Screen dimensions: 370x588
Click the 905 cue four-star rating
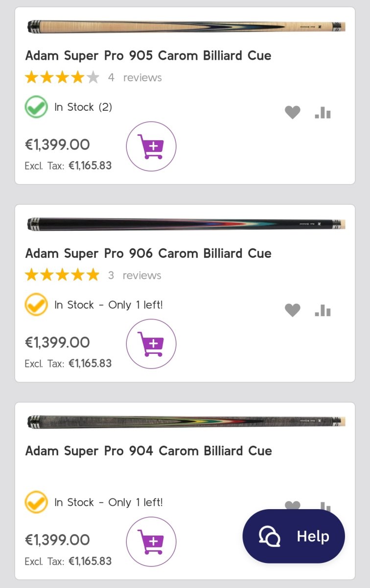pyautogui.click(x=62, y=77)
